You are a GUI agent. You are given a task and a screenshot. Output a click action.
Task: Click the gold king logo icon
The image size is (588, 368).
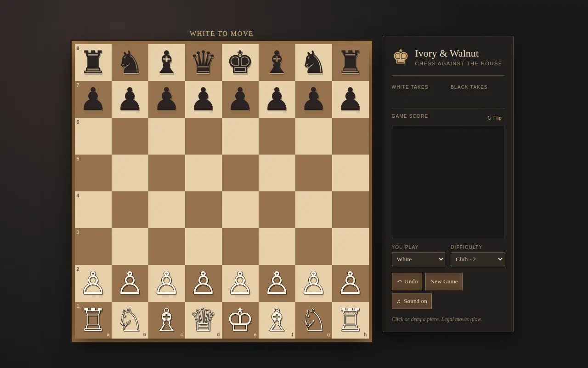(401, 57)
